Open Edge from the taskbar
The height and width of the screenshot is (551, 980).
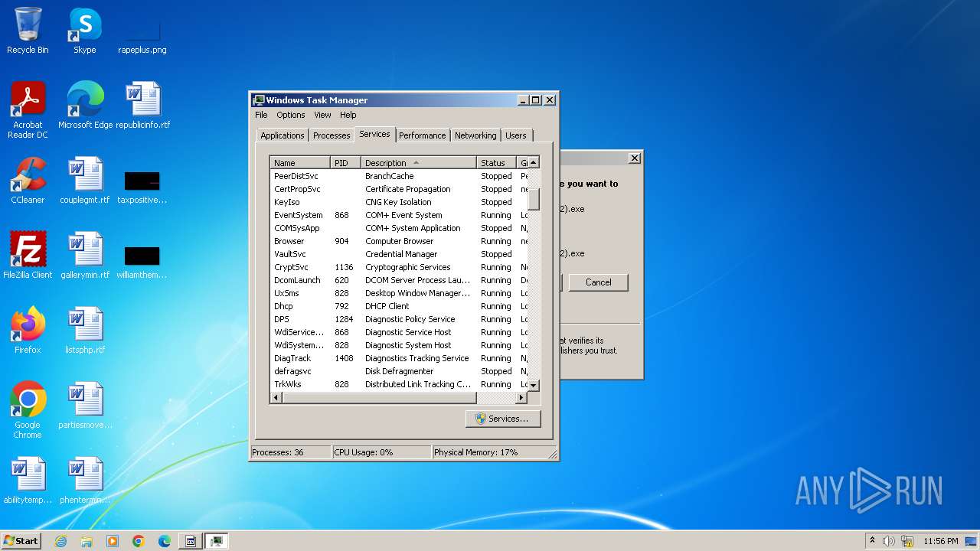[x=165, y=541]
